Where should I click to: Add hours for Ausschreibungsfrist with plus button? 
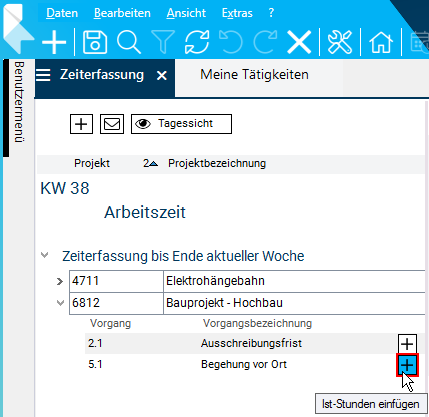(x=407, y=344)
